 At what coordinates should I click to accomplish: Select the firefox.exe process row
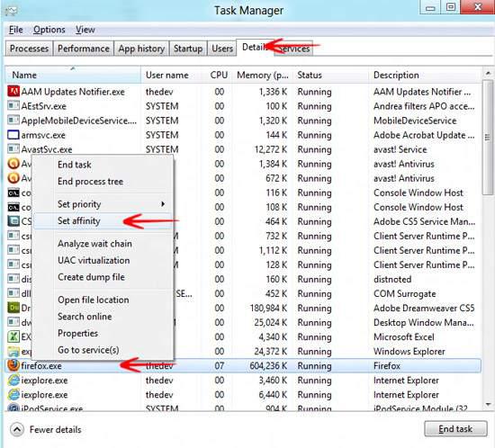pyautogui.click(x=243, y=365)
